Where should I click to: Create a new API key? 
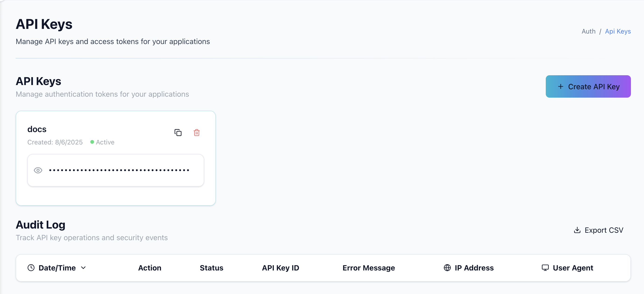(588, 86)
